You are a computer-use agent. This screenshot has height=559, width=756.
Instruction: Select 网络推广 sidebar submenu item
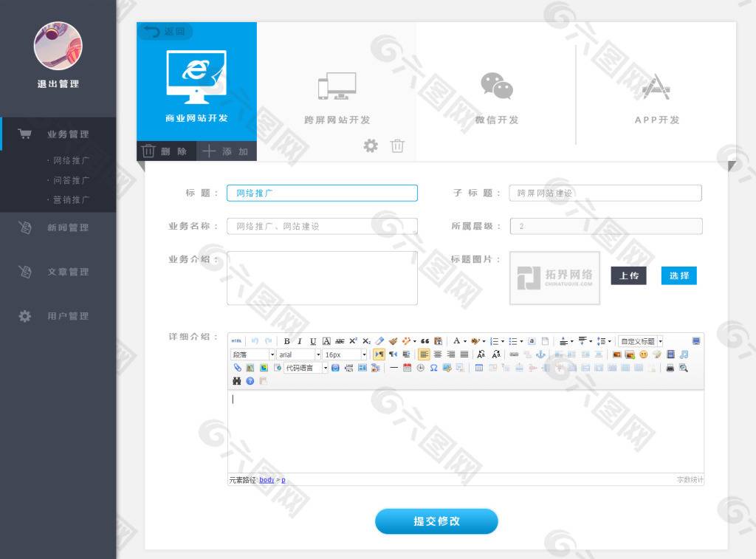(71, 160)
